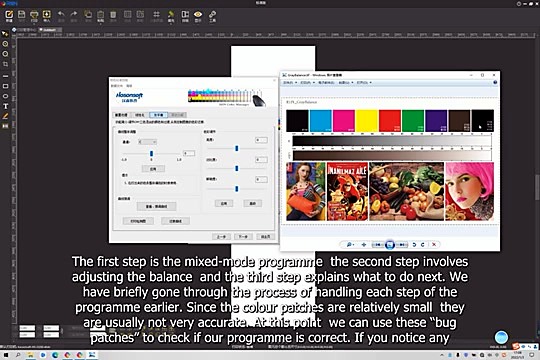Click blue help icon in photo viewer
540x360 pixels.
495,83
